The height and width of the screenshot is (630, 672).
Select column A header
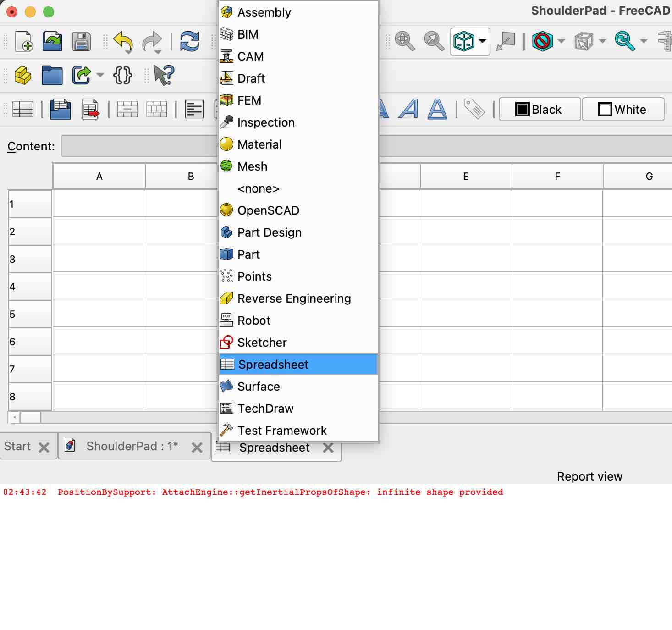(x=99, y=176)
